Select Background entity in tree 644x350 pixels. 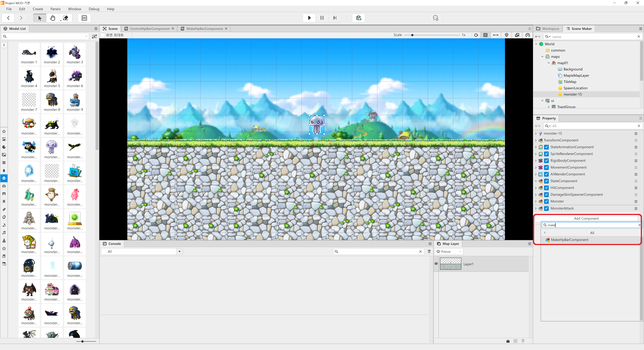tap(573, 69)
